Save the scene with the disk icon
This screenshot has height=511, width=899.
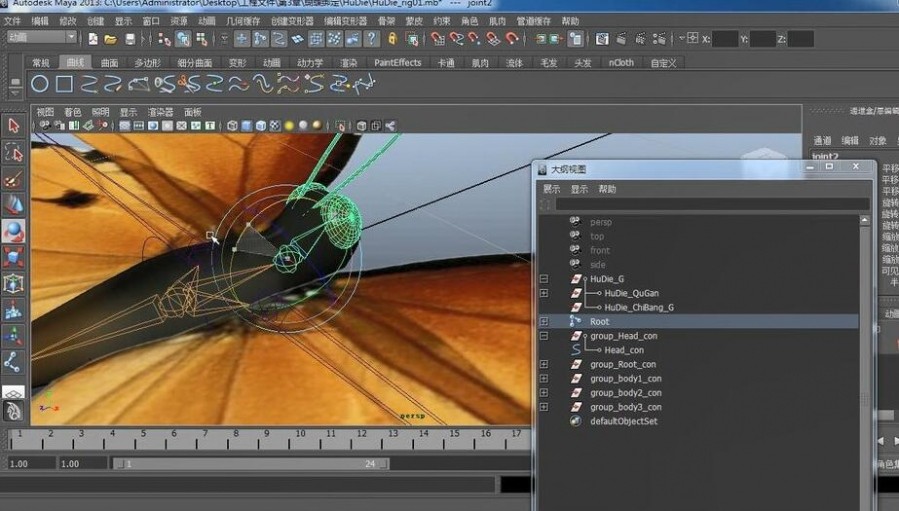coord(130,39)
